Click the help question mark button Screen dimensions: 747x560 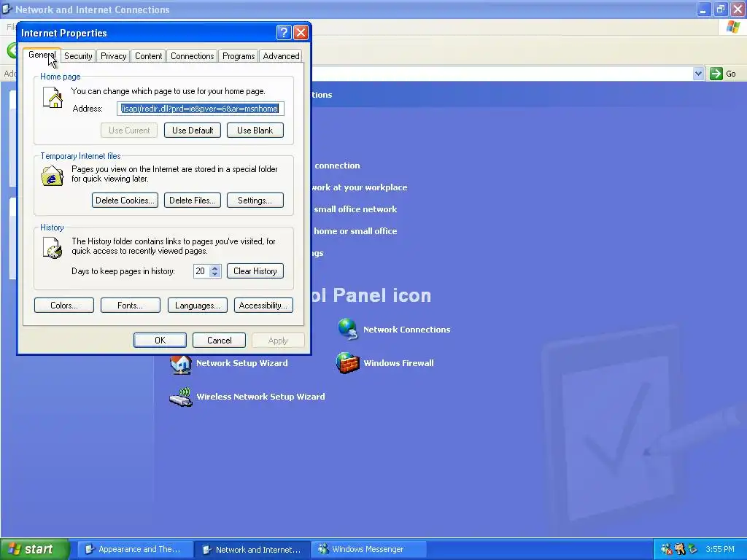point(284,32)
